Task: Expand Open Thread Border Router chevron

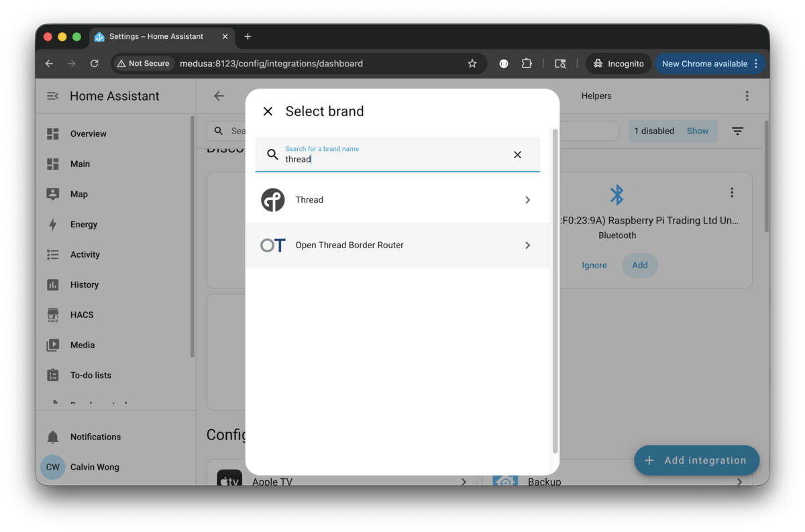Action: (x=527, y=246)
